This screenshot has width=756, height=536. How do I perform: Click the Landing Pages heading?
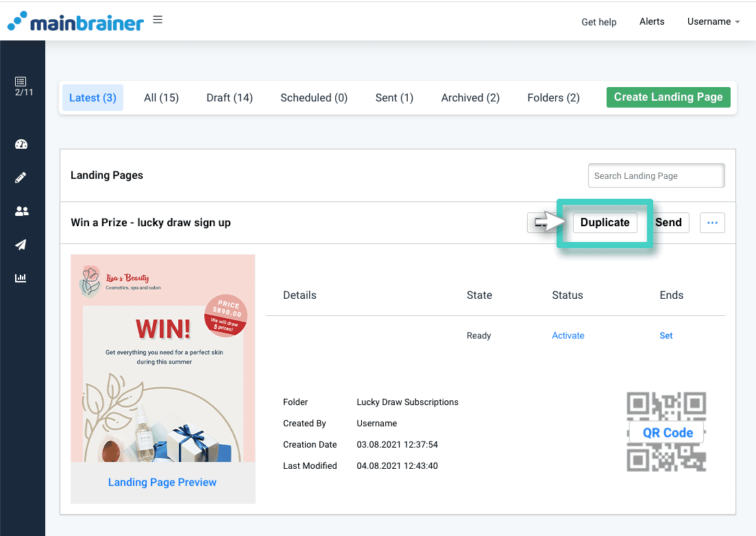point(106,175)
